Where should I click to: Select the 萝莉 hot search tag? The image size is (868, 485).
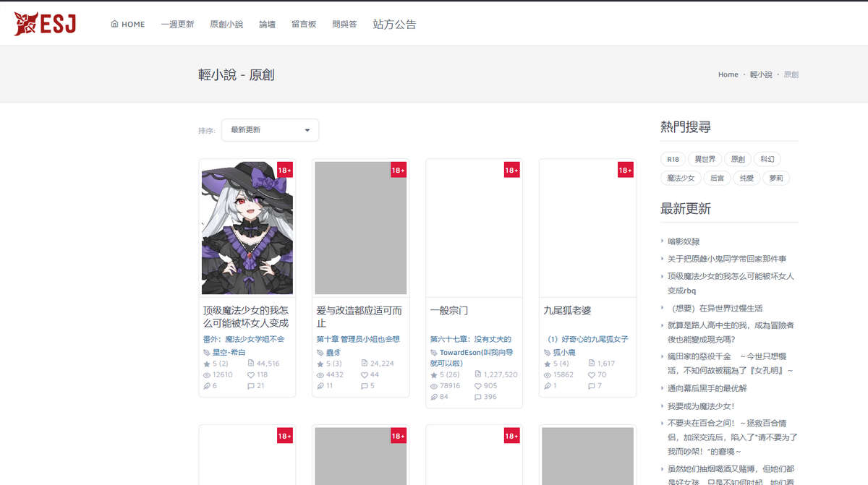tap(776, 178)
